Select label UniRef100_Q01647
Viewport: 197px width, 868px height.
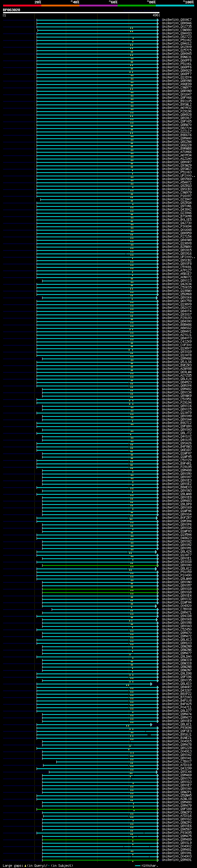(x=177, y=94)
